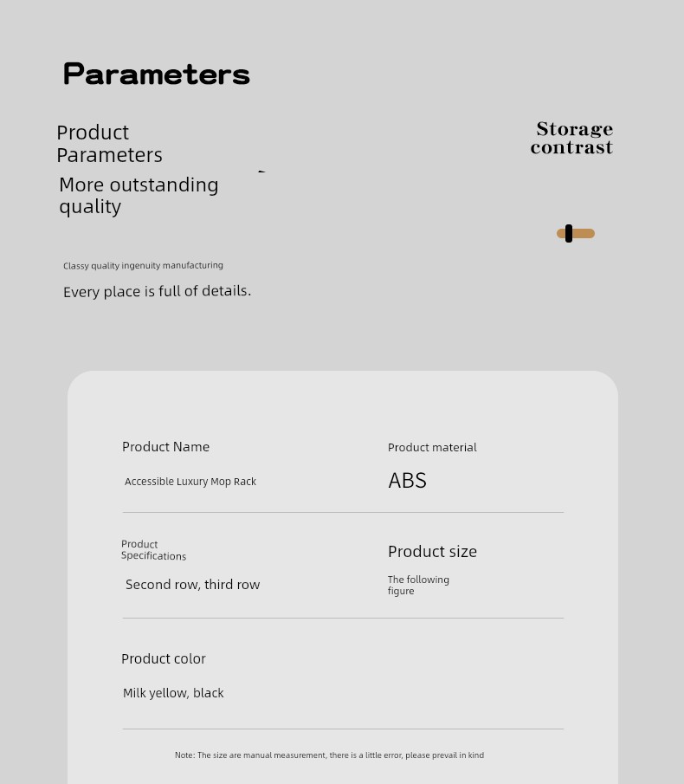Click the ABS material value
Viewport: 684px width, 784px height.
click(x=407, y=481)
